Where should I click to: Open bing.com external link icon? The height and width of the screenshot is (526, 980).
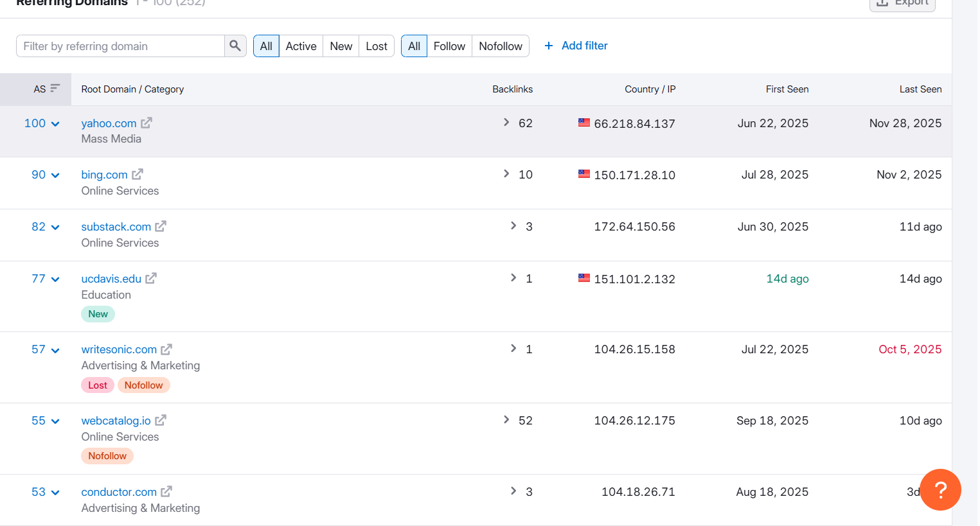tap(138, 174)
